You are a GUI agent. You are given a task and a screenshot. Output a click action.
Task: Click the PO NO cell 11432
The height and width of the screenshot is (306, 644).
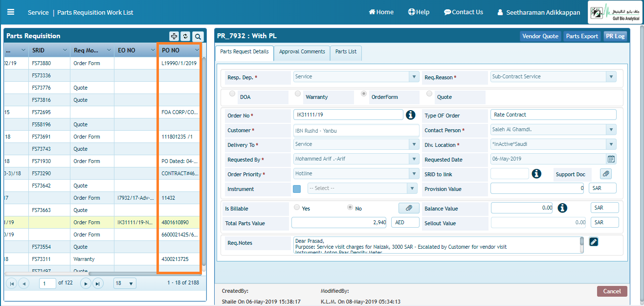pyautogui.click(x=179, y=198)
